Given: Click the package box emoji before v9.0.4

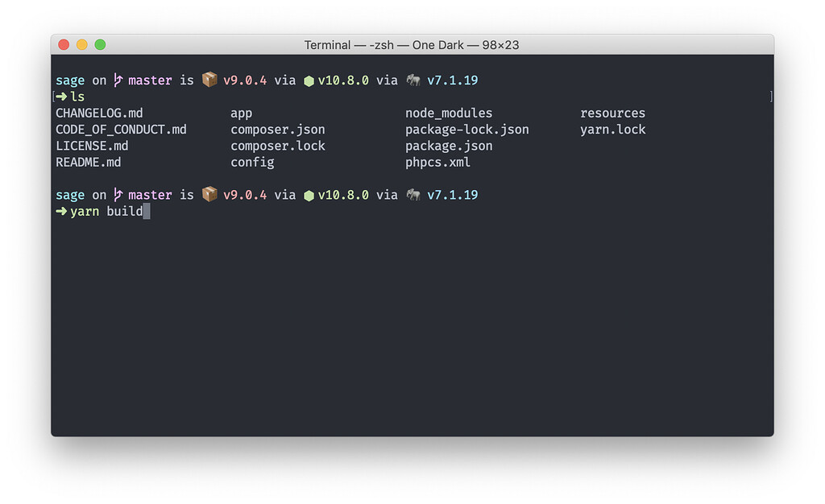Looking at the screenshot, I should click(209, 80).
